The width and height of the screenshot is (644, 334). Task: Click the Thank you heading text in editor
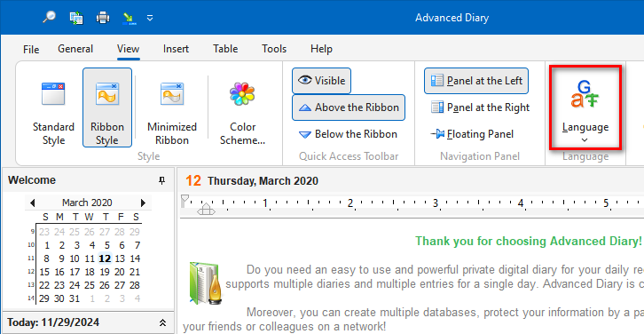(x=528, y=241)
